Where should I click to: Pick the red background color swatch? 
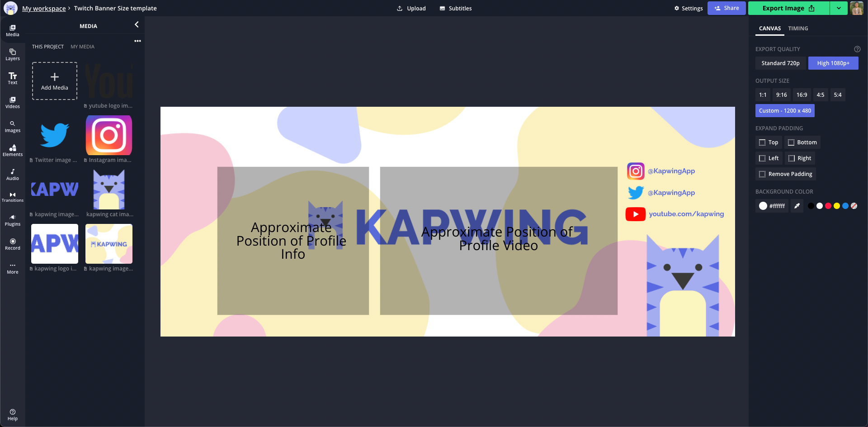828,206
